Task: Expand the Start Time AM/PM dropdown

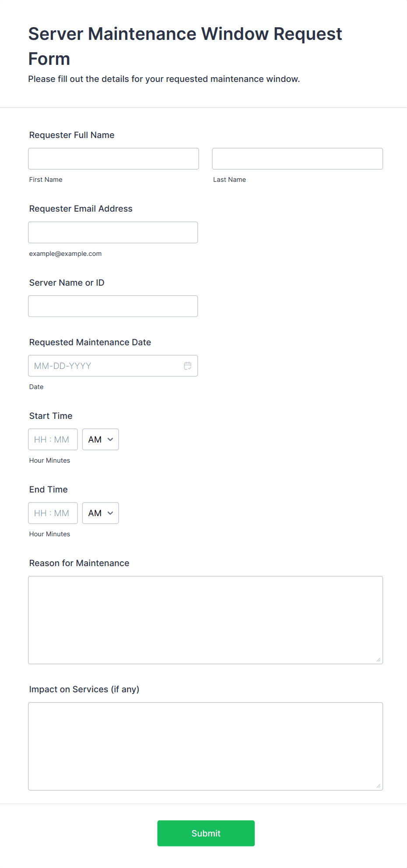Action: 100,439
